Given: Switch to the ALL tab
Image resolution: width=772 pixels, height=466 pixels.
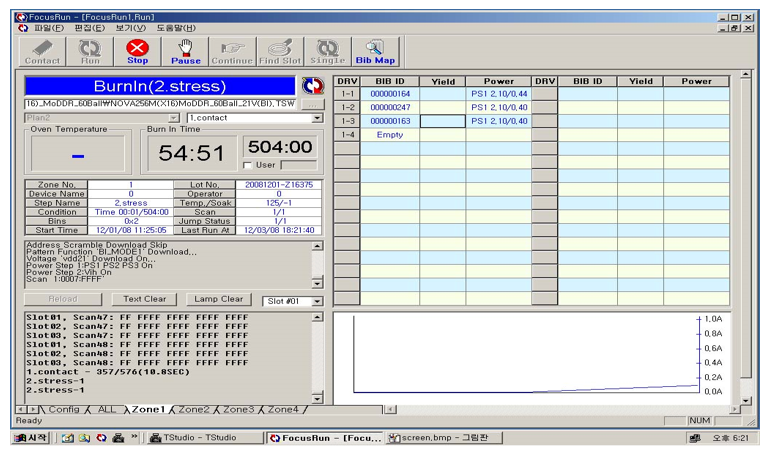Looking at the screenshot, I should point(107,409).
